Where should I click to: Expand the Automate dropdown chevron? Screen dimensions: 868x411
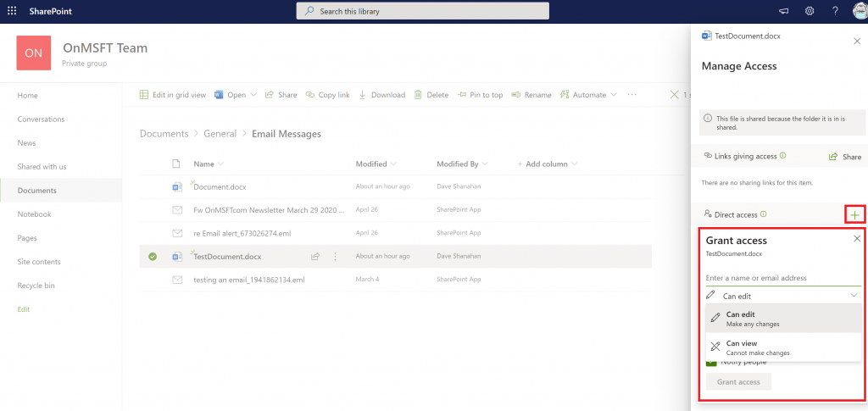pyautogui.click(x=614, y=95)
